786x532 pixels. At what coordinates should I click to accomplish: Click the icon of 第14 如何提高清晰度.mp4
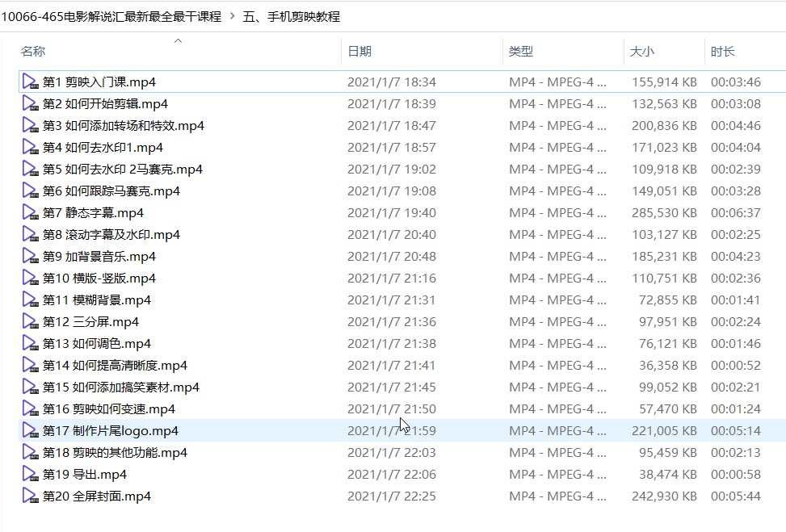pyautogui.click(x=30, y=365)
